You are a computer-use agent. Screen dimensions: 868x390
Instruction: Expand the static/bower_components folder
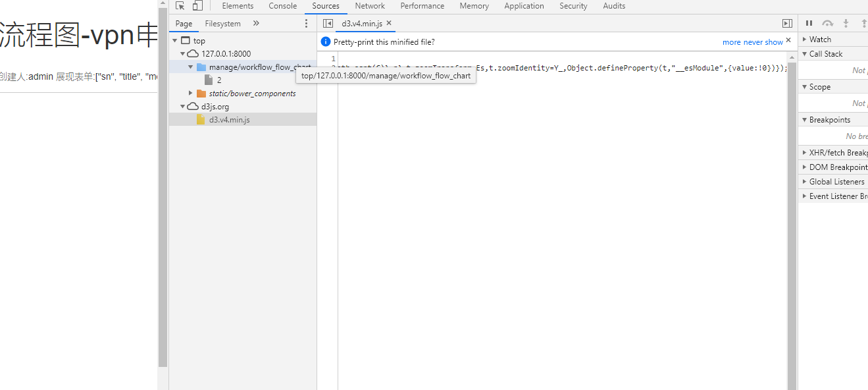tap(191, 94)
